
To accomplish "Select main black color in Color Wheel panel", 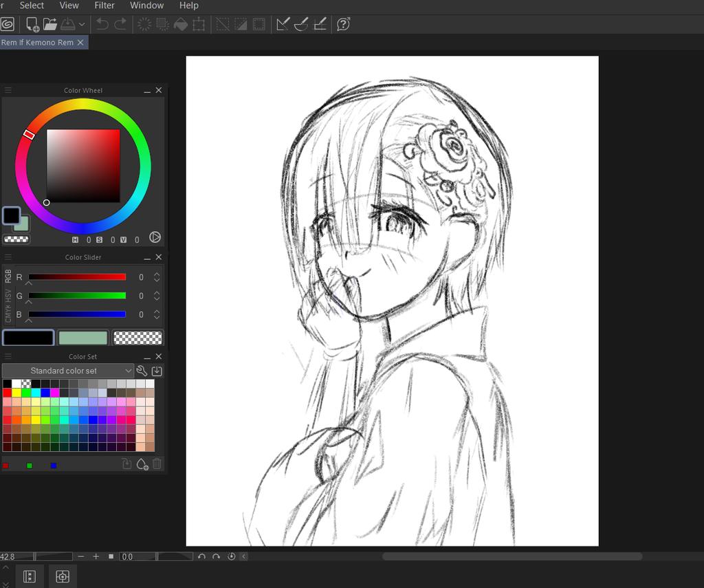I will click(11, 216).
